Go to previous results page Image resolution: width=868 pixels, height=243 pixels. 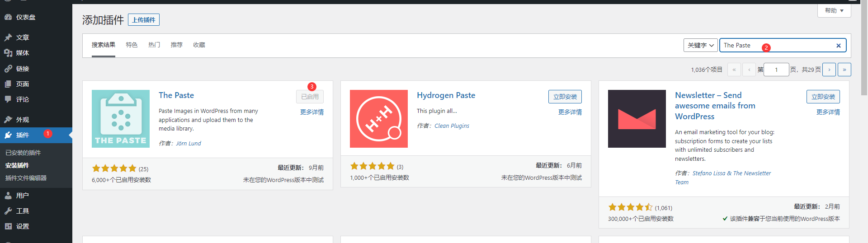coord(749,70)
